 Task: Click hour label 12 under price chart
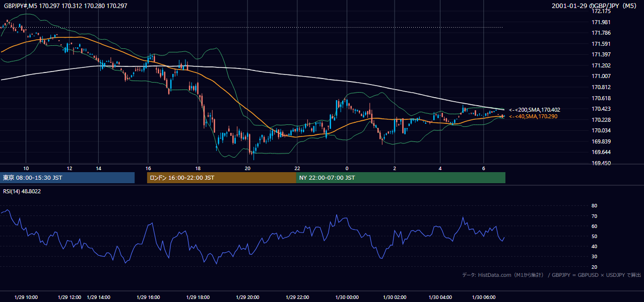click(x=70, y=168)
